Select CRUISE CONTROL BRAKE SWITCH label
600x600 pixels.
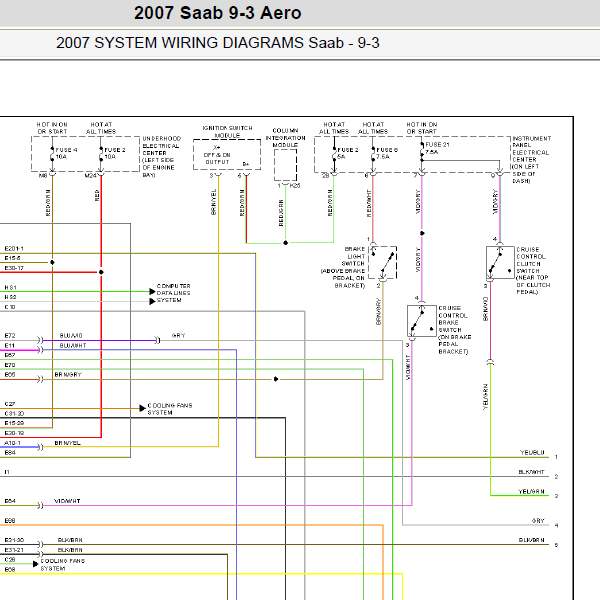(x=454, y=329)
